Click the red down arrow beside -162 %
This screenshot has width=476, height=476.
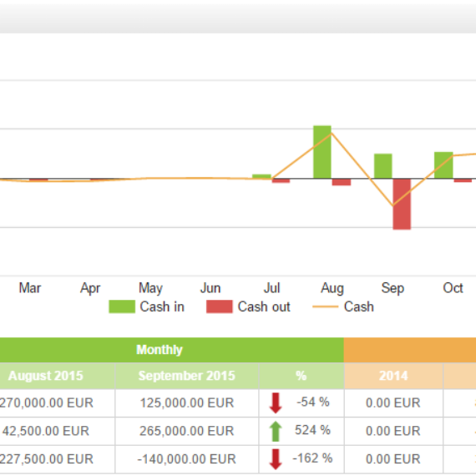point(276,459)
